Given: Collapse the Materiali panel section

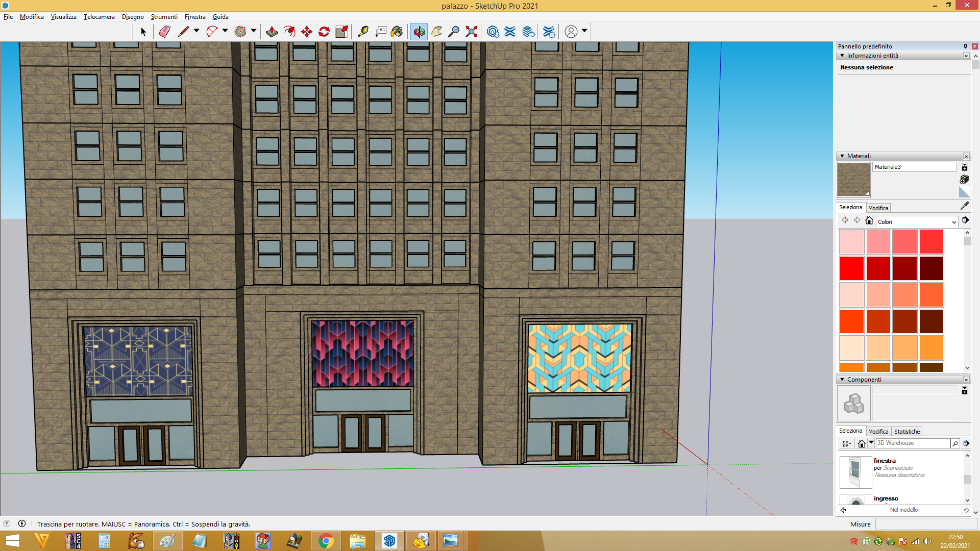Looking at the screenshot, I should (x=842, y=156).
